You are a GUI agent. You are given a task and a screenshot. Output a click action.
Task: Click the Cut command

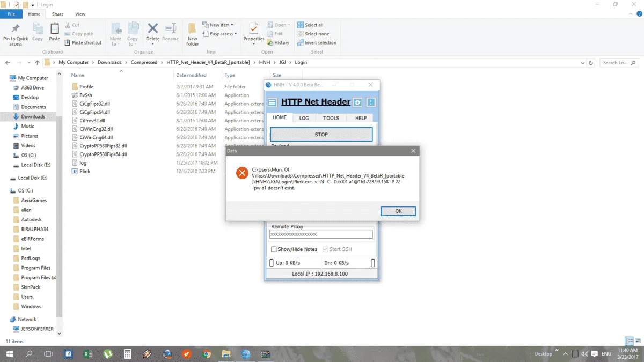72,25
